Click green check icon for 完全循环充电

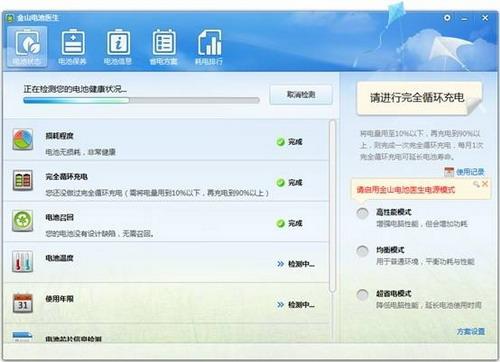(x=281, y=183)
